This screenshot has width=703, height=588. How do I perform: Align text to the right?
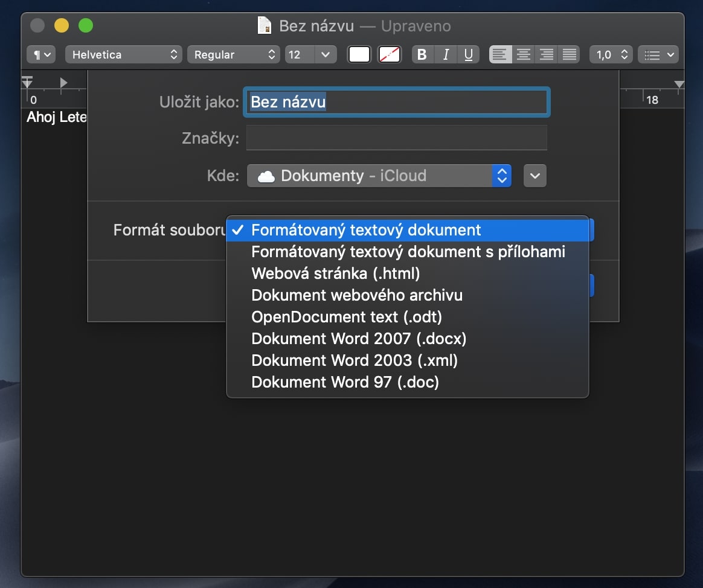(546, 55)
